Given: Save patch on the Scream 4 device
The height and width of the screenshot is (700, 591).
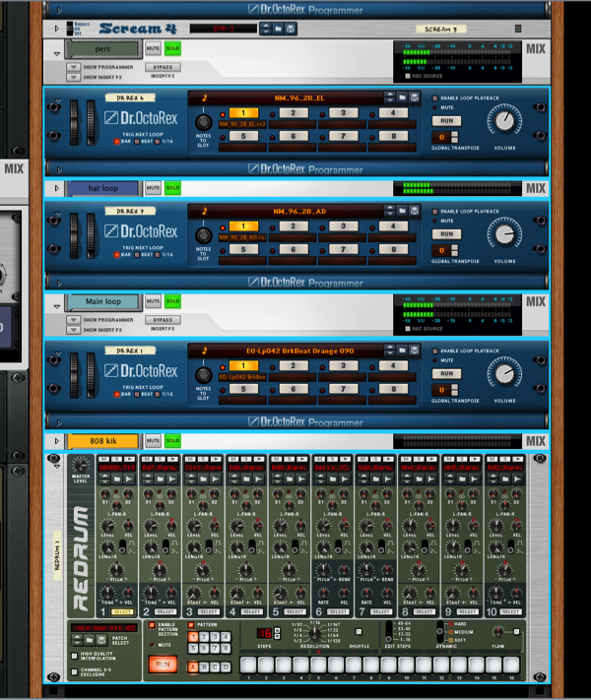Looking at the screenshot, I should coord(291,29).
